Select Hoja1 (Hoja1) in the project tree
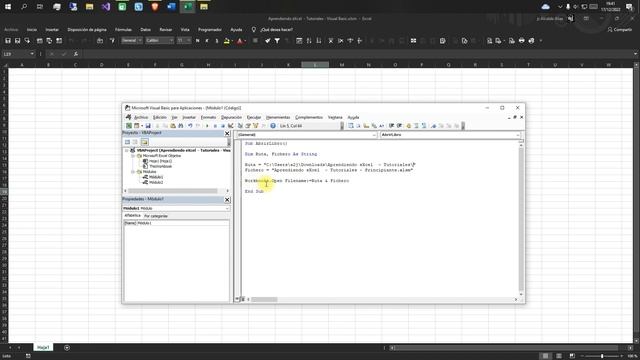640x360 pixels. coord(160,161)
